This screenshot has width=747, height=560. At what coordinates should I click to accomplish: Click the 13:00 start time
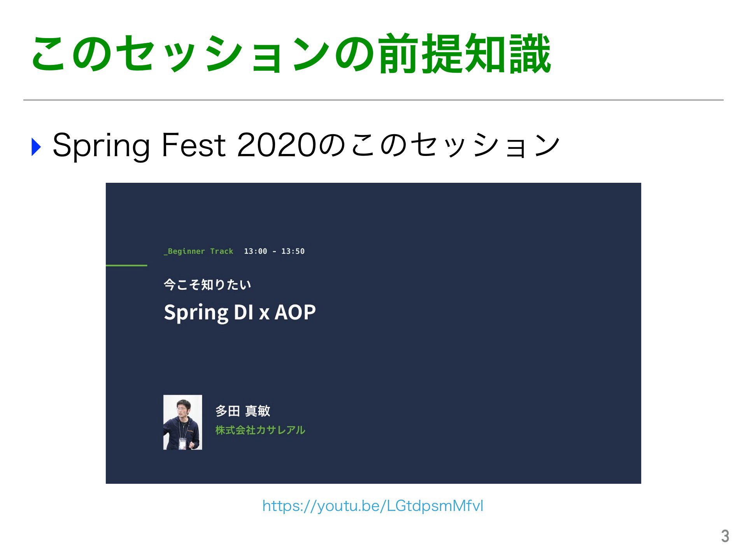click(255, 251)
